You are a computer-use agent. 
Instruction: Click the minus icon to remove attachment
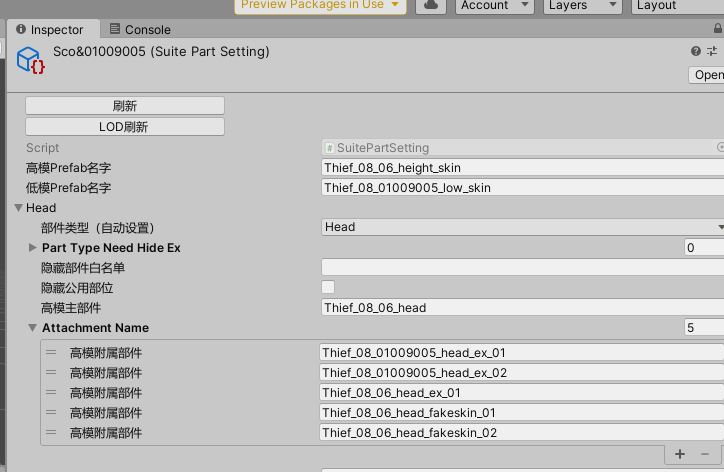[705, 454]
